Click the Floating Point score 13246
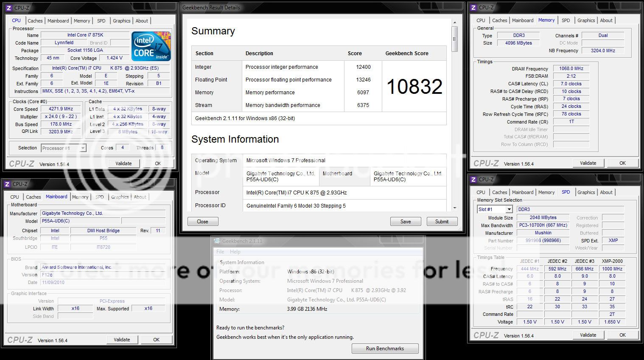The image size is (644, 360). 363,80
